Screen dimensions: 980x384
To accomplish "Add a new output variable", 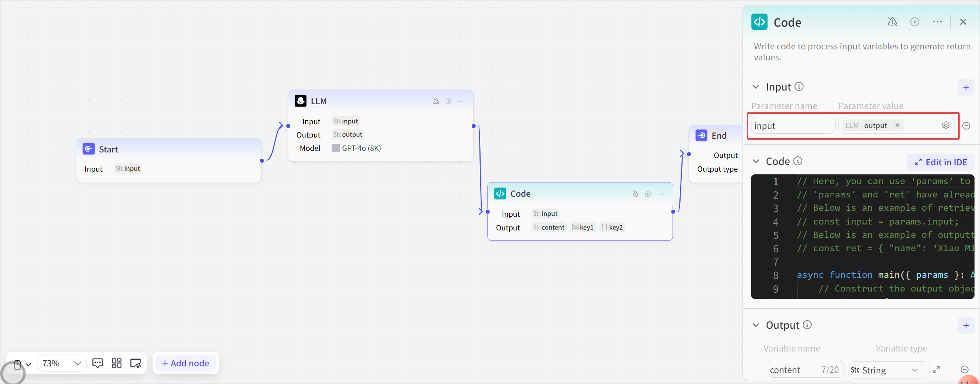I will (966, 326).
